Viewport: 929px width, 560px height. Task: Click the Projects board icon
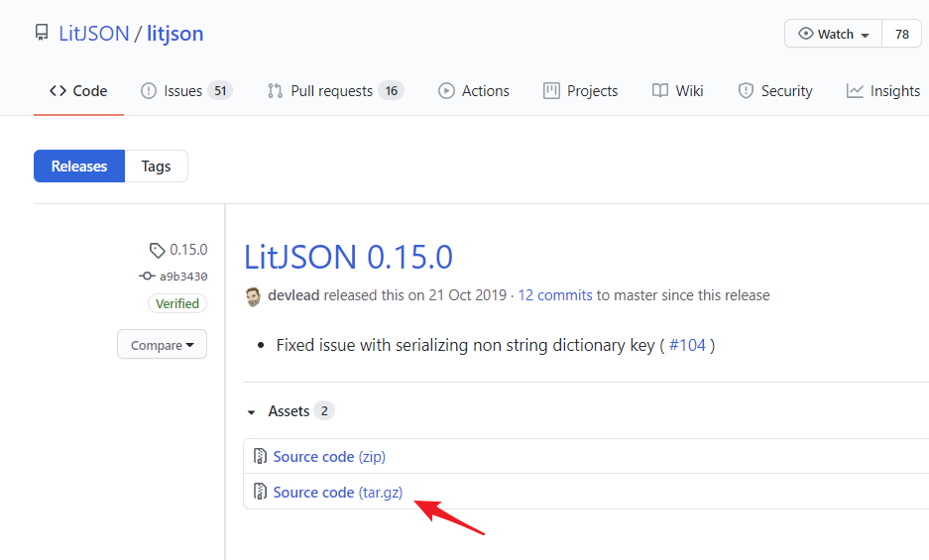pos(551,90)
